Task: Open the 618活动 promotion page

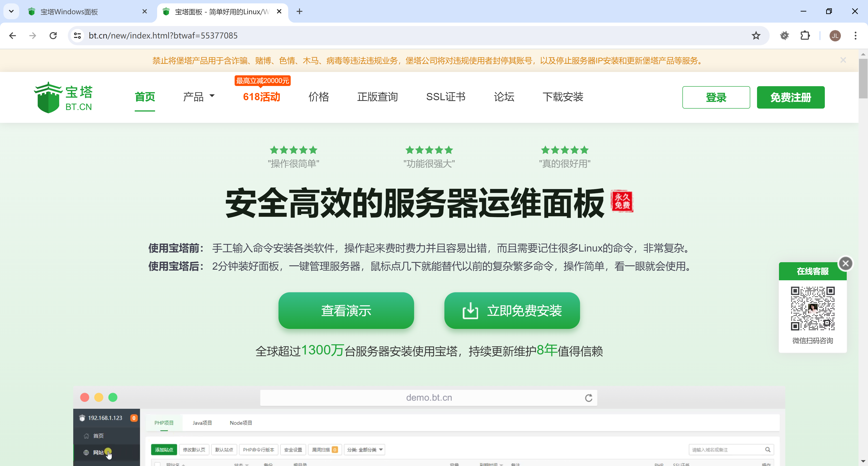Action: click(262, 97)
